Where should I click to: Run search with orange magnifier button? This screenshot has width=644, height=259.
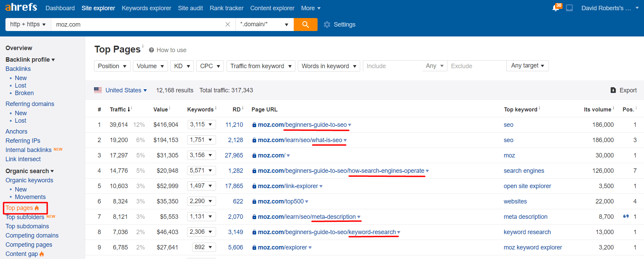point(305,25)
